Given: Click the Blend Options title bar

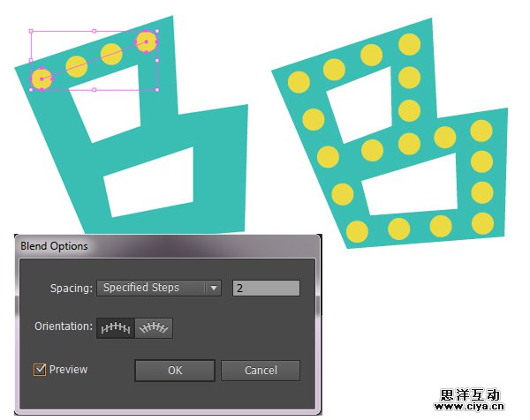Looking at the screenshot, I should [x=167, y=246].
